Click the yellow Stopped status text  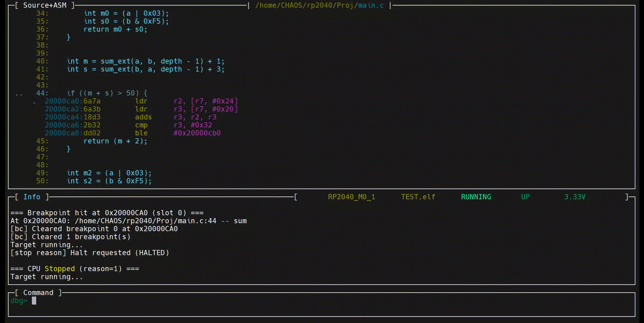pos(59,269)
